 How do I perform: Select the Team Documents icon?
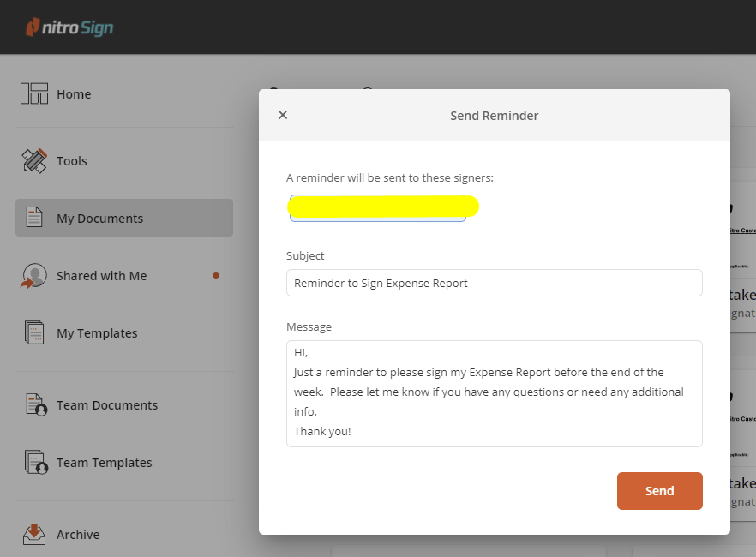(x=34, y=404)
